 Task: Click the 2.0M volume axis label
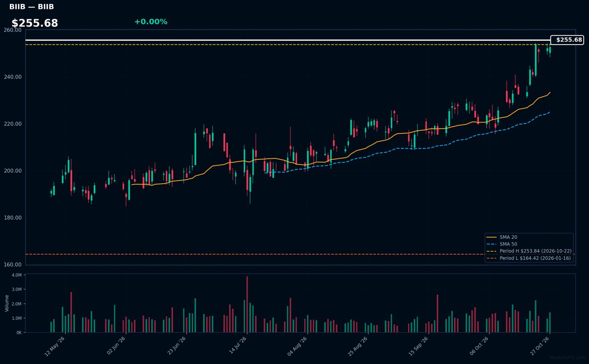click(17, 304)
